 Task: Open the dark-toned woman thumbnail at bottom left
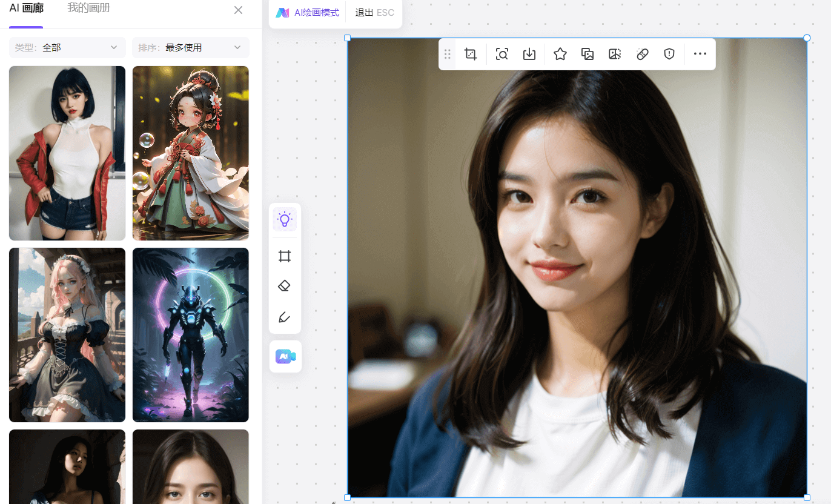[67, 466]
